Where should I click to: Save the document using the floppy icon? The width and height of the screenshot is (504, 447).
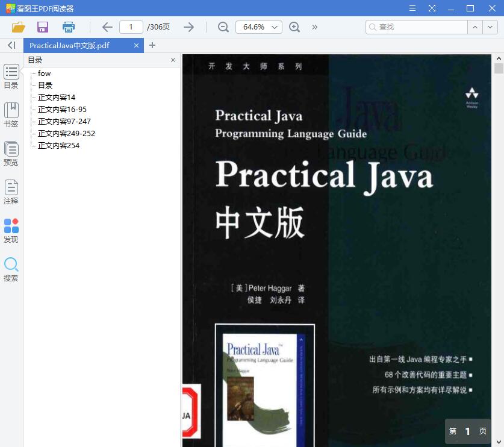43,27
